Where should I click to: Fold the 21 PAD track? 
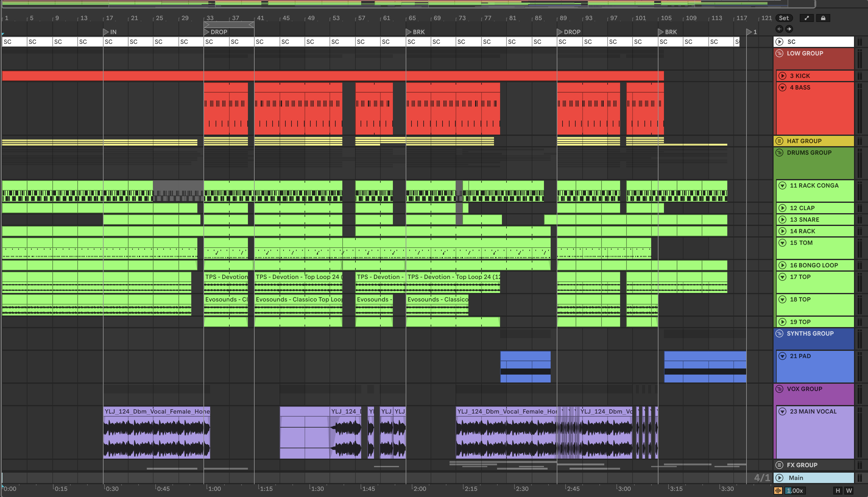[x=782, y=356]
